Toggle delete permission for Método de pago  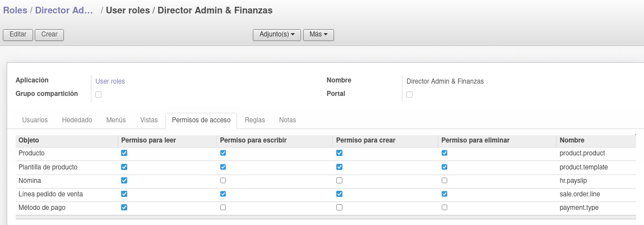444,207
